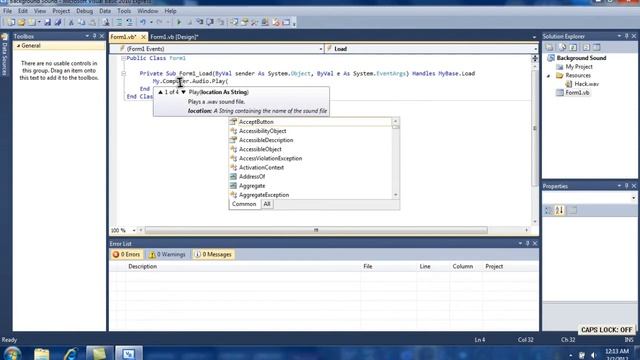Click the Description column header

pyautogui.click(x=142, y=266)
